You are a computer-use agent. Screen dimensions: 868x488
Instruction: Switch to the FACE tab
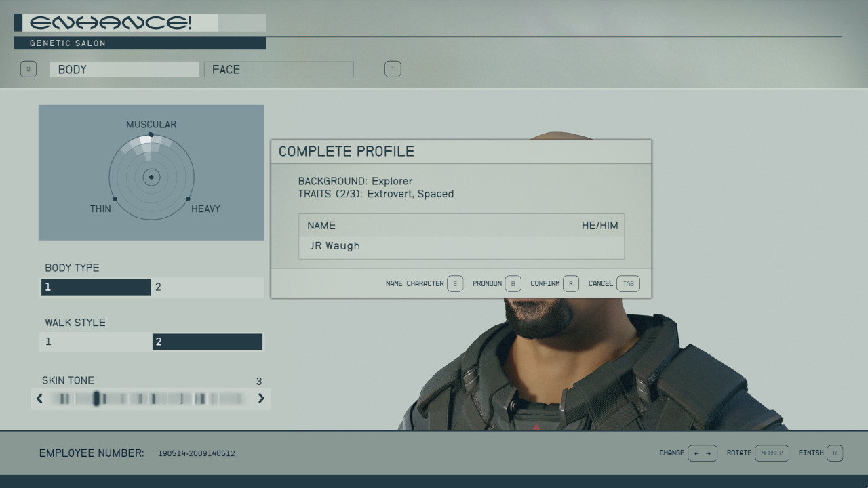pyautogui.click(x=279, y=69)
